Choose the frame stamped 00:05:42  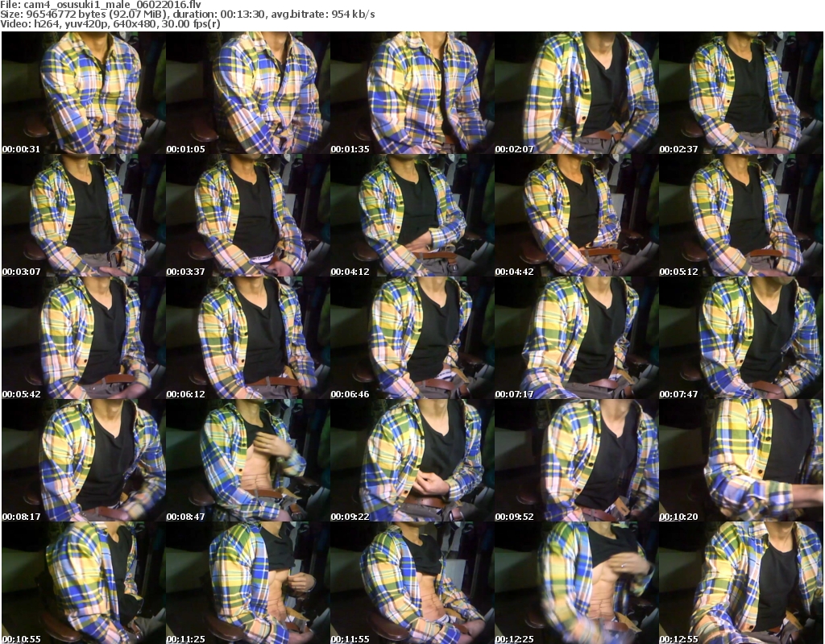(x=84, y=338)
